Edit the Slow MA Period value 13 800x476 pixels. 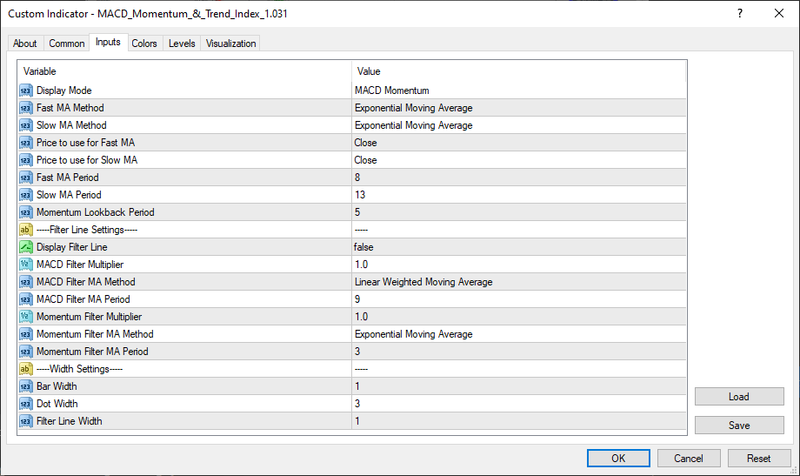coord(518,194)
